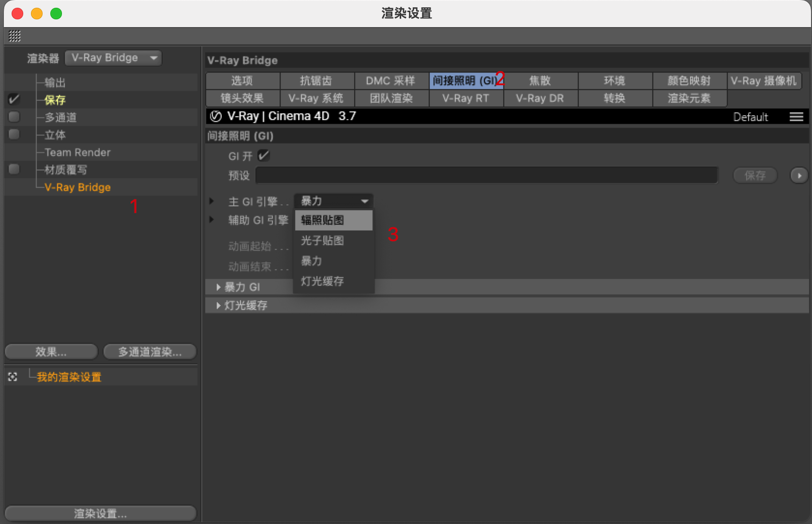This screenshot has height=524, width=812.
Task: Click the 主 GI 引擎 label
Action: point(253,201)
